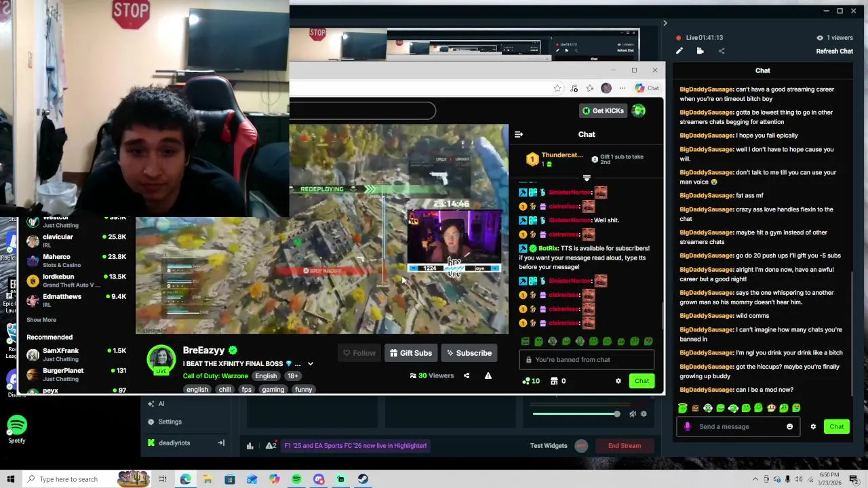Click the Highlighter news ticker link
Screen dimensions: 868x488
[x=355, y=445]
